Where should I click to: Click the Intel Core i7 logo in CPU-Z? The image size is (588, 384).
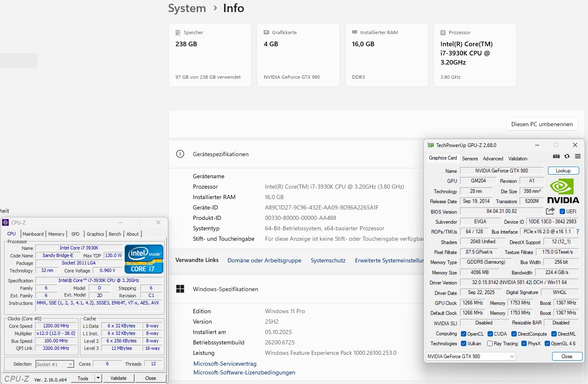[x=144, y=259]
